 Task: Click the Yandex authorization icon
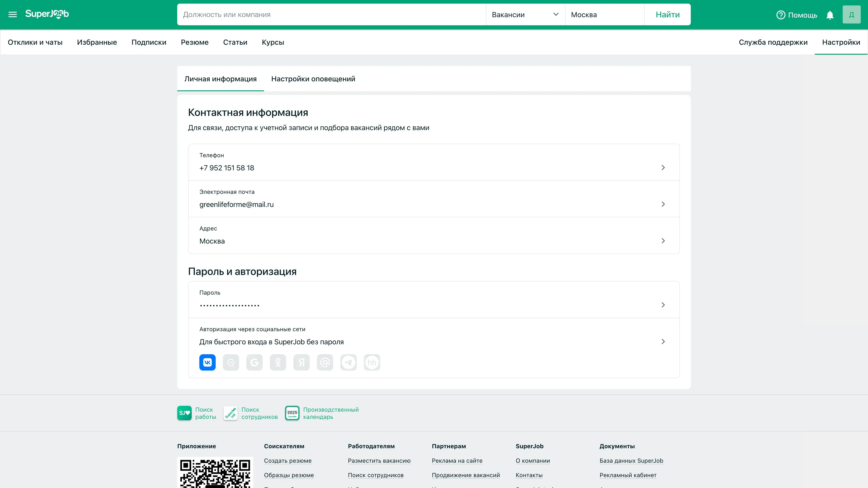(x=301, y=362)
